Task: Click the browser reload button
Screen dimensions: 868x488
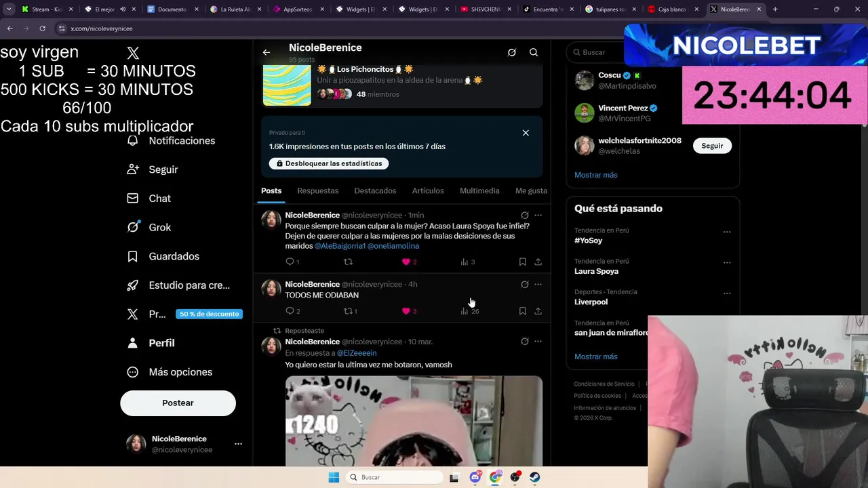Action: pos(42,28)
